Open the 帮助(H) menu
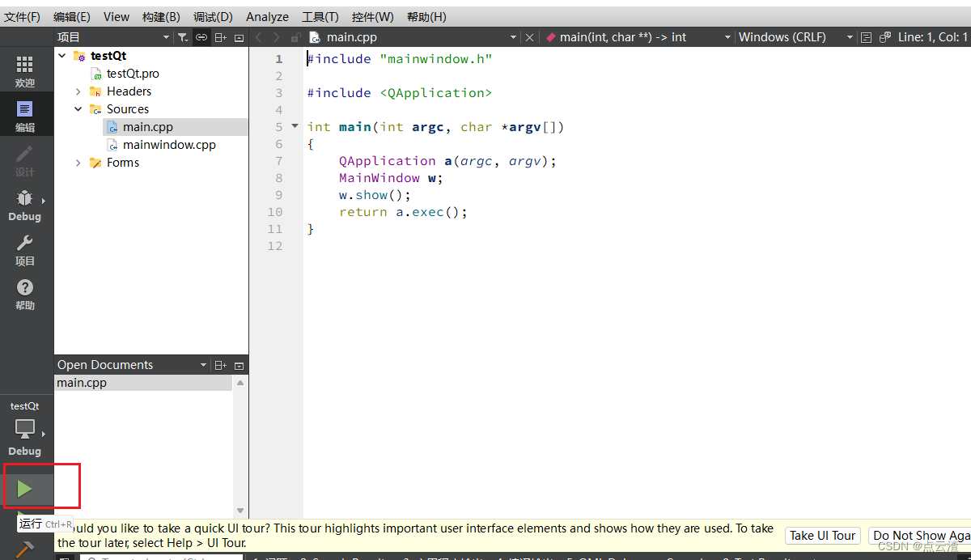This screenshot has width=971, height=560. point(426,16)
